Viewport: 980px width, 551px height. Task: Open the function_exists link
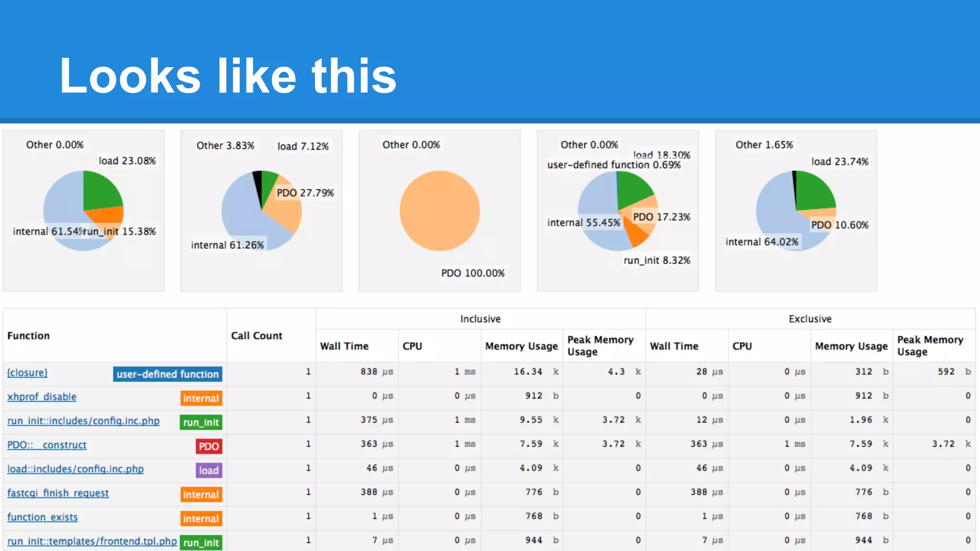pos(42,517)
